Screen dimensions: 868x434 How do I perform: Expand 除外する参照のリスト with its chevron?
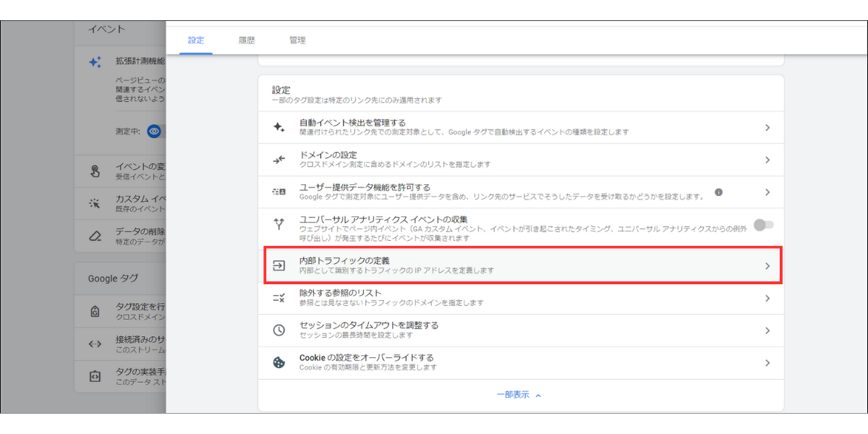click(x=767, y=298)
